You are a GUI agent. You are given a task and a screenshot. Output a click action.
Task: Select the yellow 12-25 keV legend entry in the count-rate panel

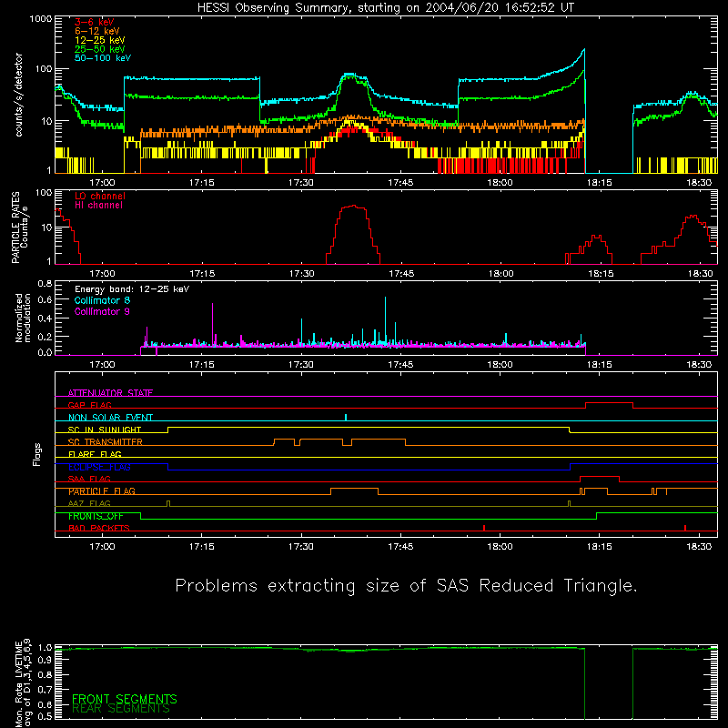tap(99, 40)
